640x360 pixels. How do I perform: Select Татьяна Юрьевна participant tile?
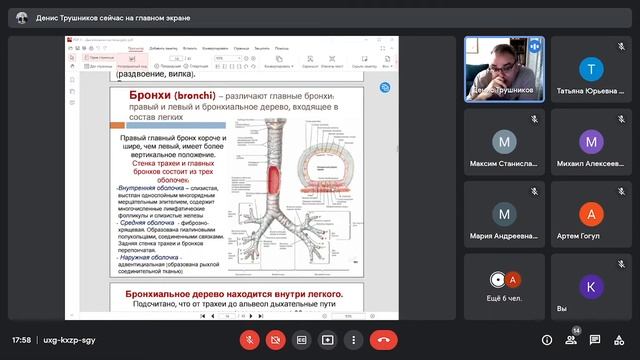(591, 69)
